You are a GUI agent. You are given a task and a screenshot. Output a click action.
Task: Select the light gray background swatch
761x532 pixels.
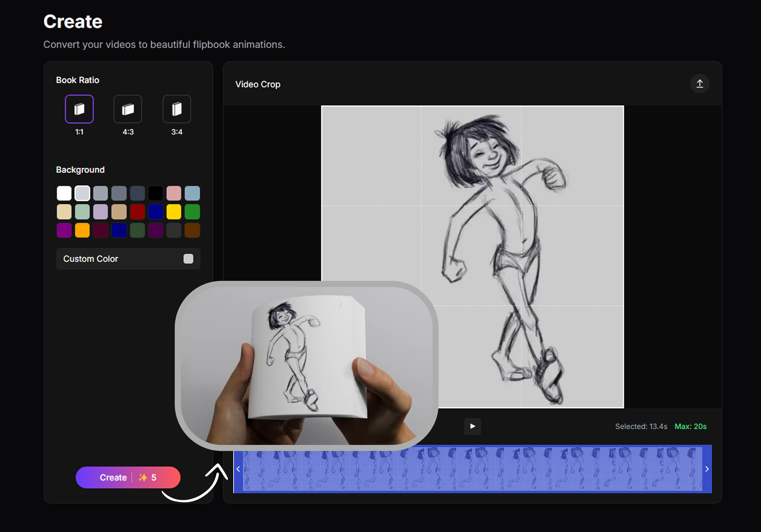[x=82, y=193]
